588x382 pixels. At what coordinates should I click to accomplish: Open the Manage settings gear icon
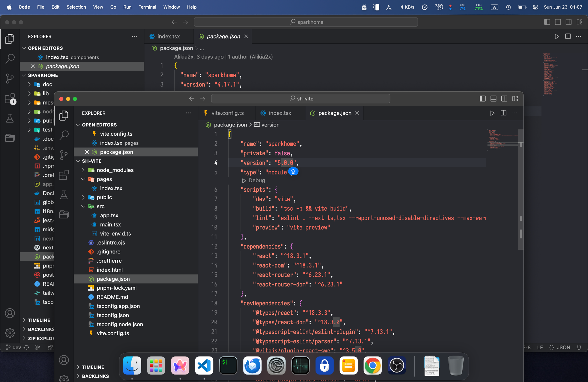10,333
